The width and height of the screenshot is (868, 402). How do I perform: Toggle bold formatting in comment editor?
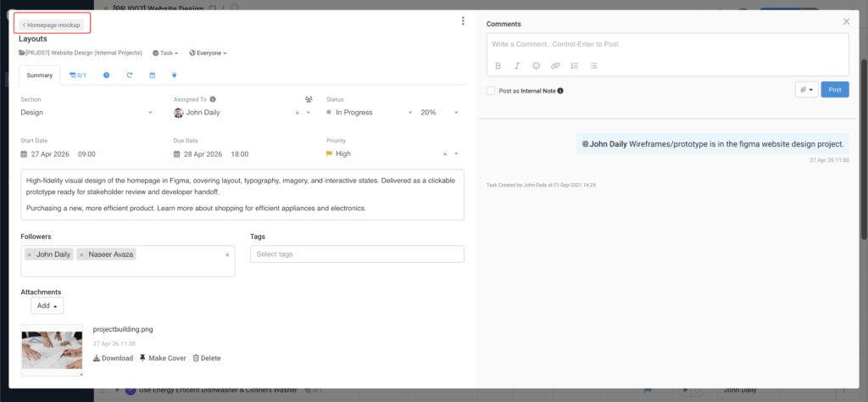tap(498, 65)
